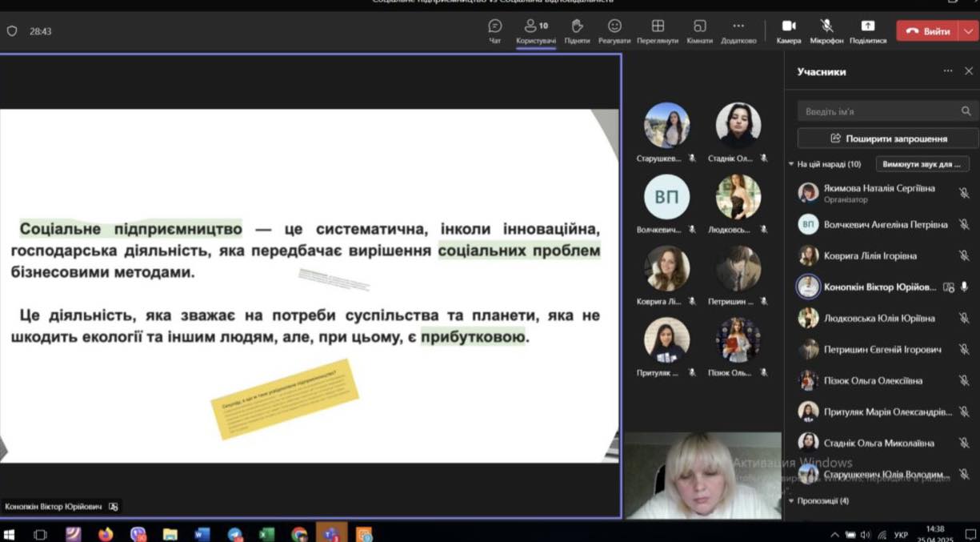980x542 pixels.
Task: Click the shield security icon near timer
Action: click(x=12, y=31)
